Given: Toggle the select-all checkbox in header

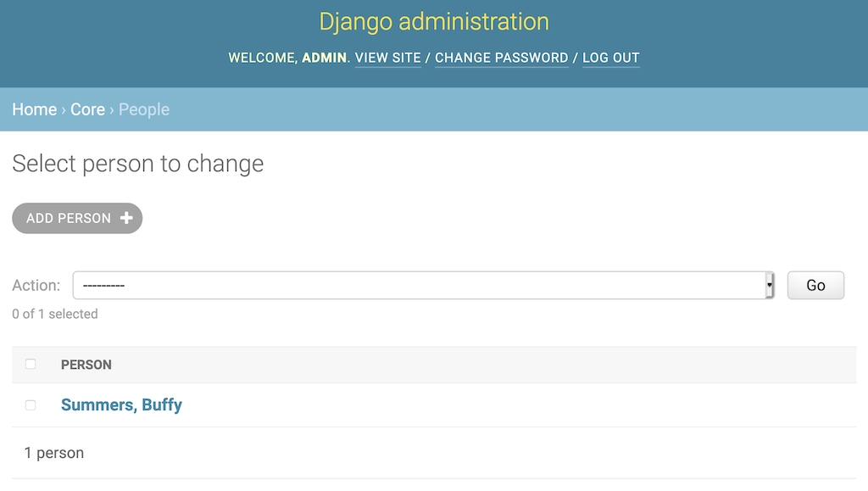Looking at the screenshot, I should pyautogui.click(x=31, y=364).
